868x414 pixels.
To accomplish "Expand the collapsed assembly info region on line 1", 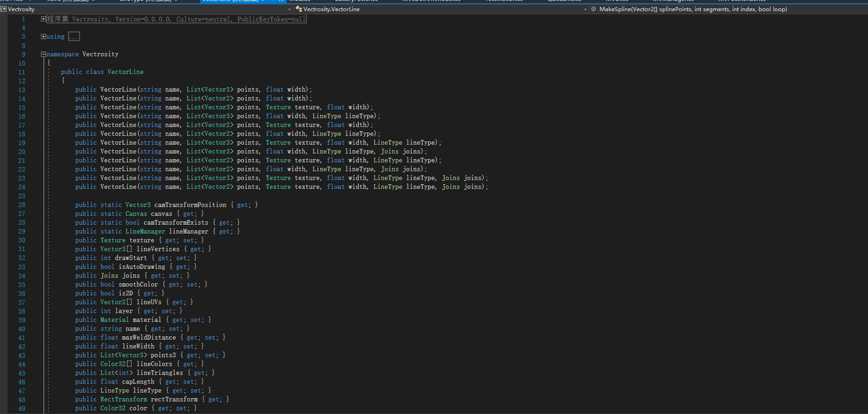I will click(43, 19).
